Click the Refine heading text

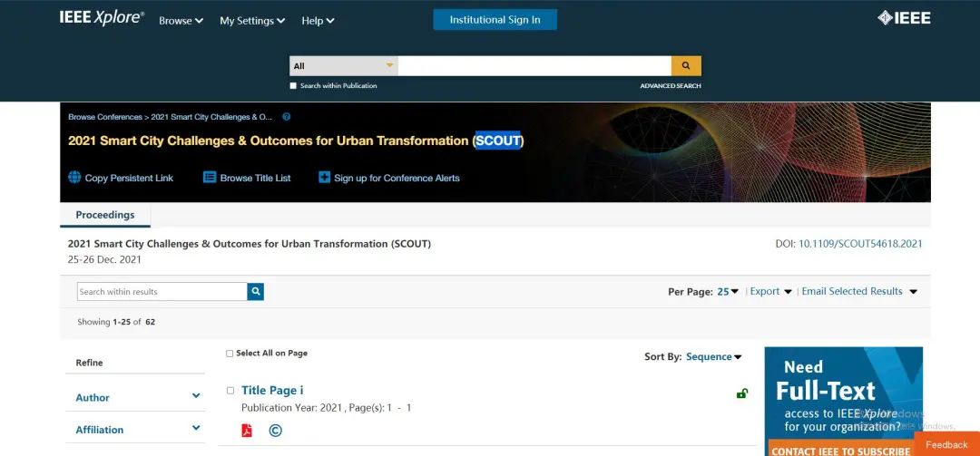[89, 363]
